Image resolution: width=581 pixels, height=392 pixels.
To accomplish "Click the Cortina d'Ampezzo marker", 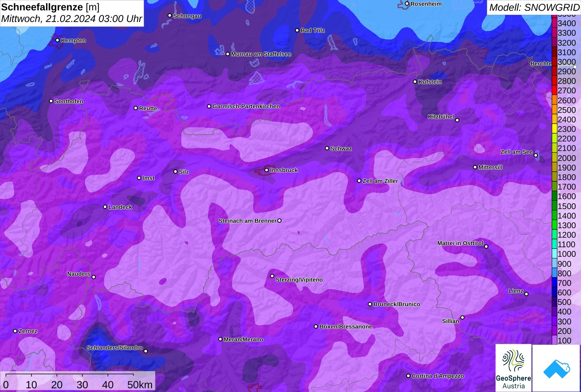I will 408,376.
